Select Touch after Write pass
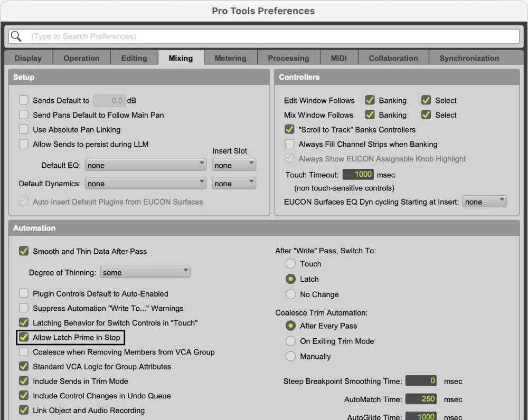The image size is (528, 420). (x=290, y=263)
